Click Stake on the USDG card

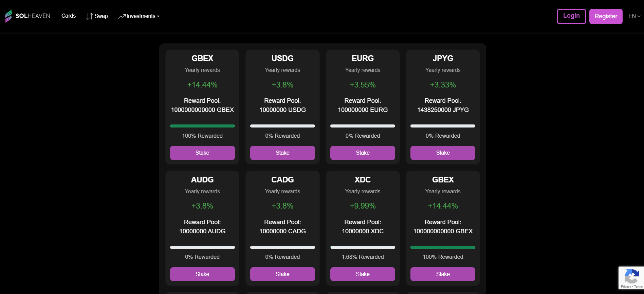(282, 153)
